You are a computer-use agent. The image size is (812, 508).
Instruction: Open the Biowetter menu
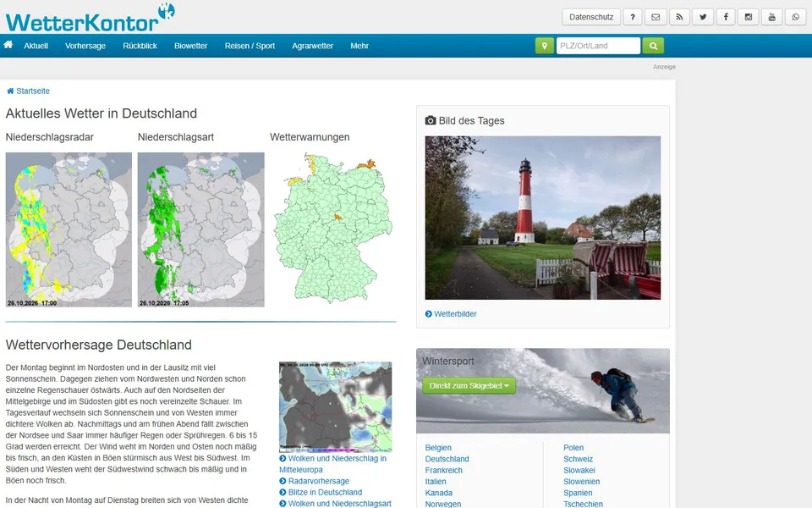[x=190, y=46]
